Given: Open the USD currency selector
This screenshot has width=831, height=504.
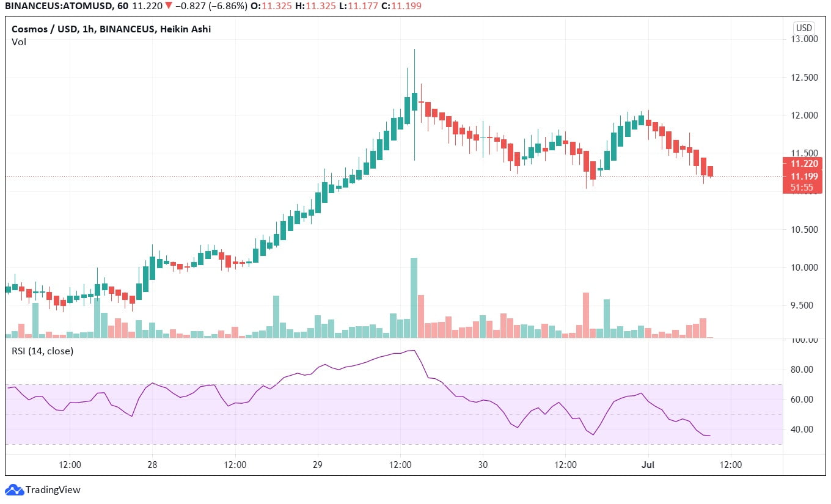Looking at the screenshot, I should pyautogui.click(x=804, y=28).
